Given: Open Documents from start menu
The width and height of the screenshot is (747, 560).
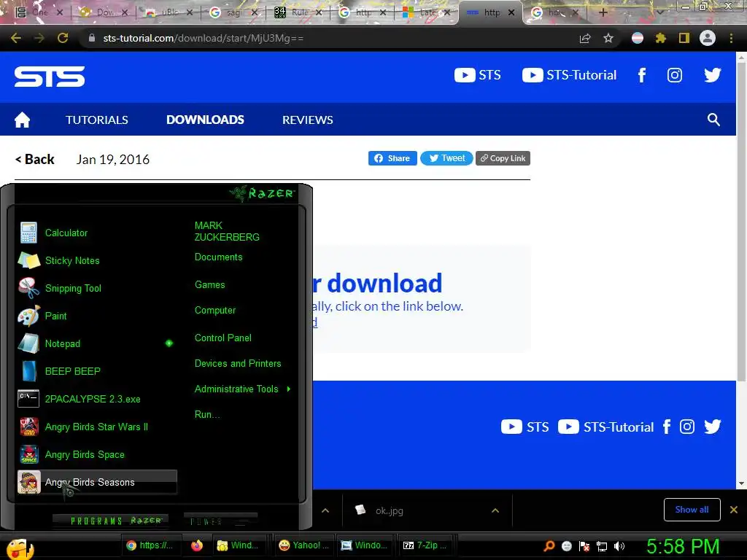Looking at the screenshot, I should tap(219, 257).
